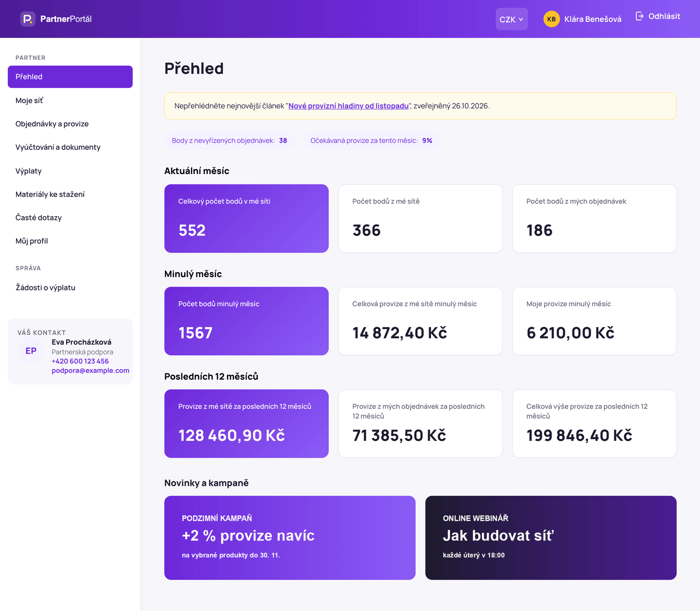The image size is (700, 611).
Task: Open Vyúčtování a dokumenty
Action: [70, 147]
